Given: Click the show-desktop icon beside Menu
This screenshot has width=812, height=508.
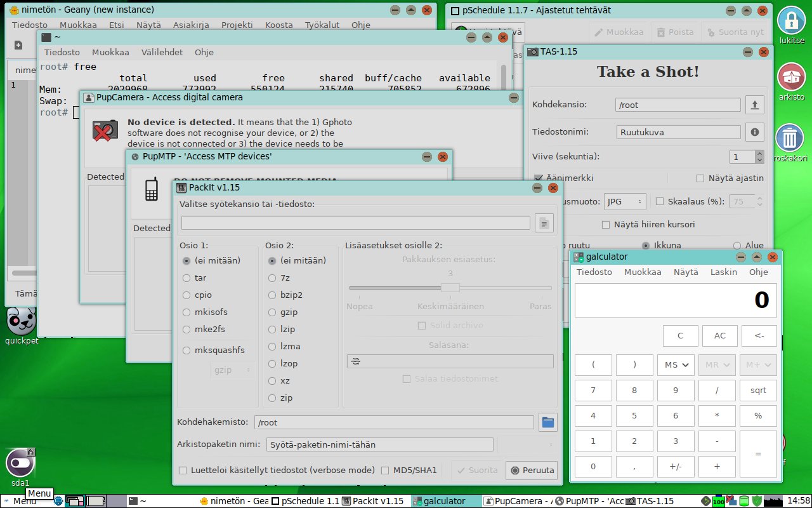Looking at the screenshot, I should tap(58, 501).
